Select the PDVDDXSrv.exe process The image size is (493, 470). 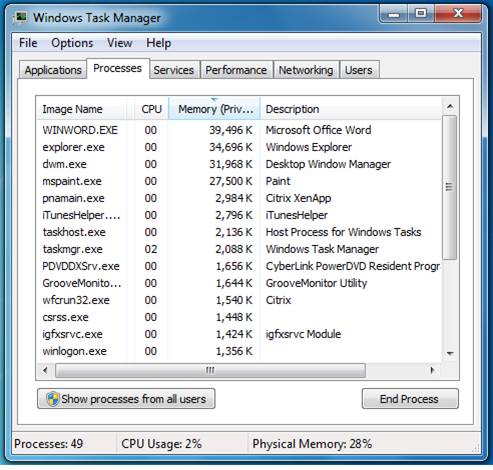pos(239,266)
